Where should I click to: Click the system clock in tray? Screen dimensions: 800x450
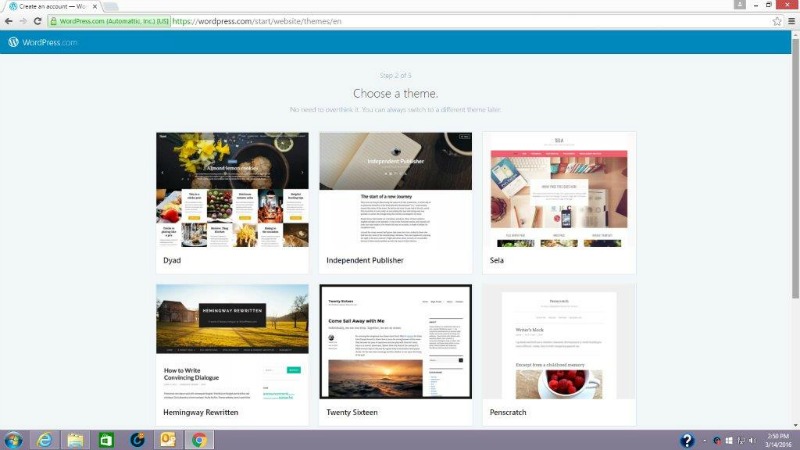point(778,440)
